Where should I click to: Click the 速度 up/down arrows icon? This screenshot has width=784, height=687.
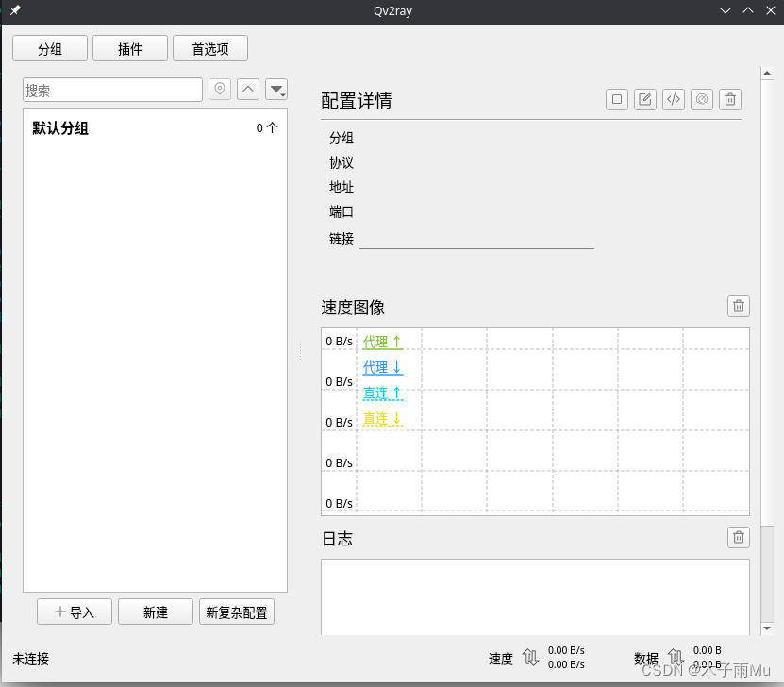click(x=530, y=658)
